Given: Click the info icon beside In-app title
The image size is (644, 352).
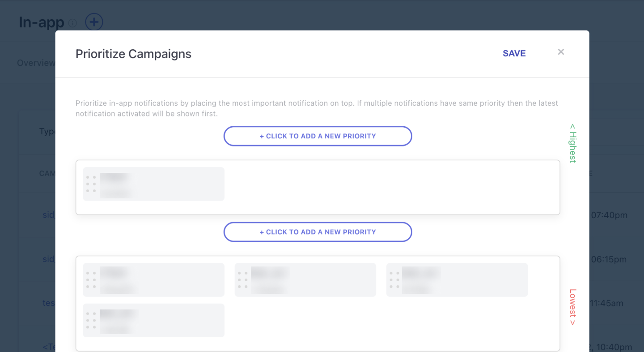Looking at the screenshot, I should click(72, 23).
